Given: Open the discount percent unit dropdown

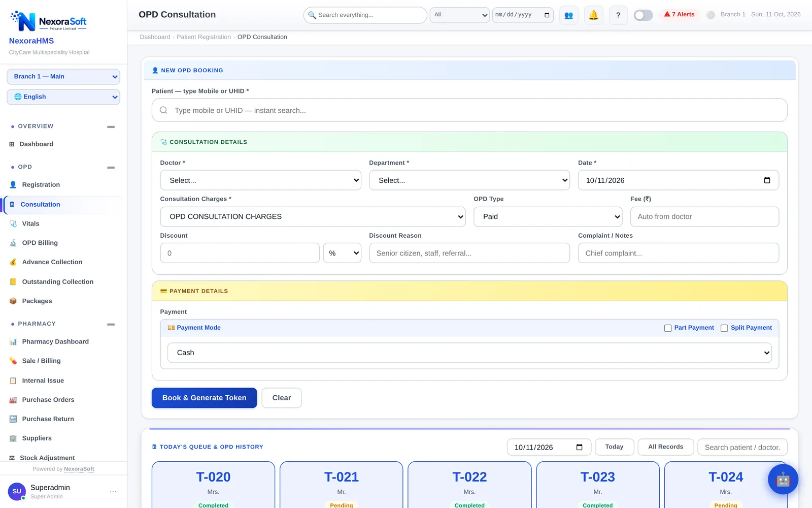Looking at the screenshot, I should [342, 253].
